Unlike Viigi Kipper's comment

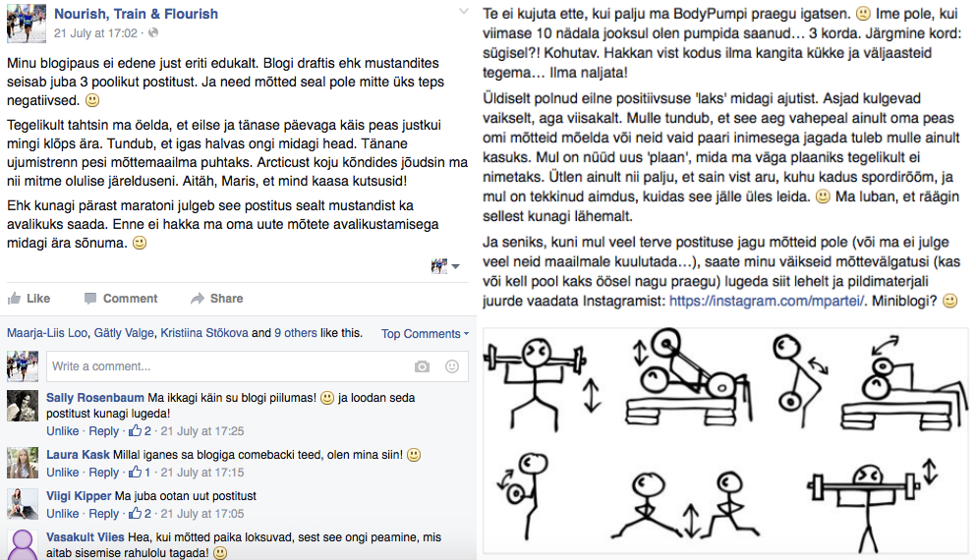(63, 513)
